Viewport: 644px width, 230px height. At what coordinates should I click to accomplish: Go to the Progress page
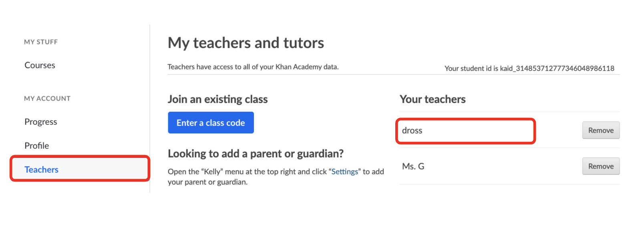coord(40,122)
